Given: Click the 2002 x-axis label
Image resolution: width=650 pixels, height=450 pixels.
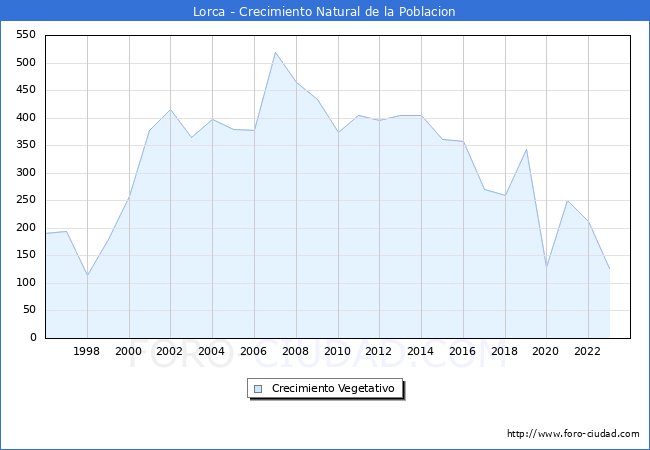Looking at the screenshot, I should (x=170, y=351).
